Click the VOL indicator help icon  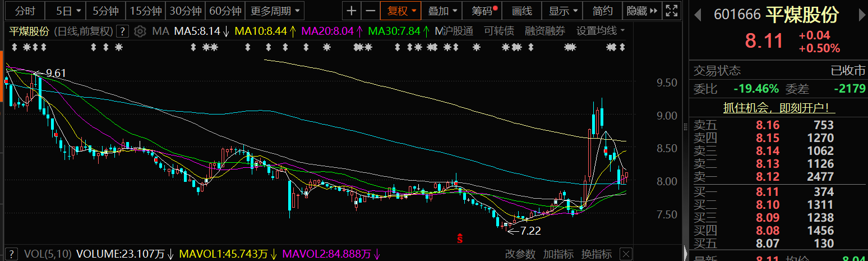pos(11,254)
